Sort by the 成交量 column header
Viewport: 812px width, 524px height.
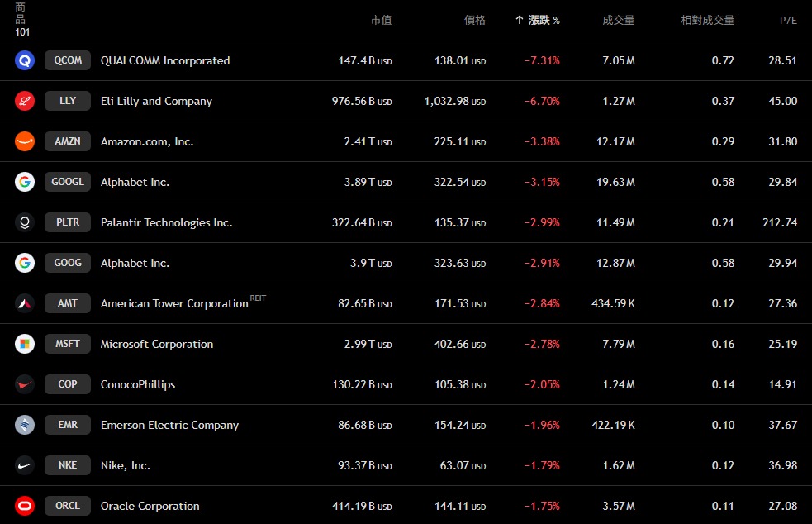(618, 20)
